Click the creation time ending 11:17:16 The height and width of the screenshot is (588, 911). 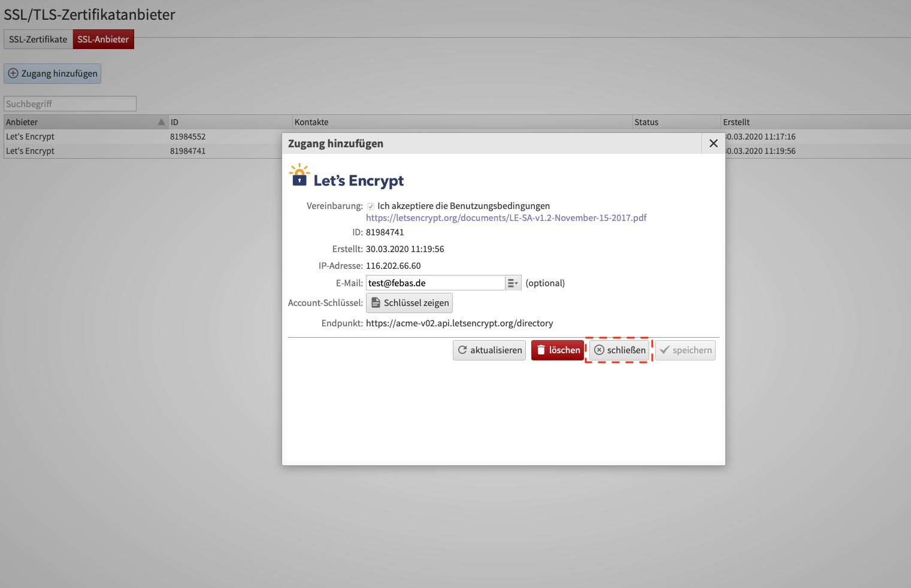(761, 137)
